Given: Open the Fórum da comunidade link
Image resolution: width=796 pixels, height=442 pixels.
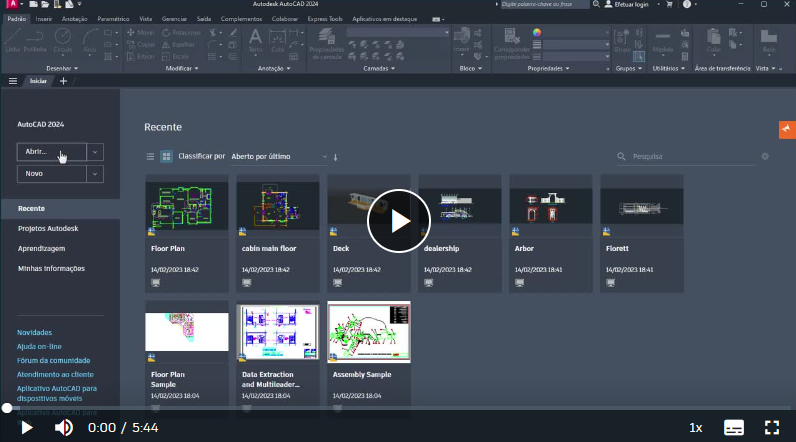Looking at the screenshot, I should click(53, 360).
